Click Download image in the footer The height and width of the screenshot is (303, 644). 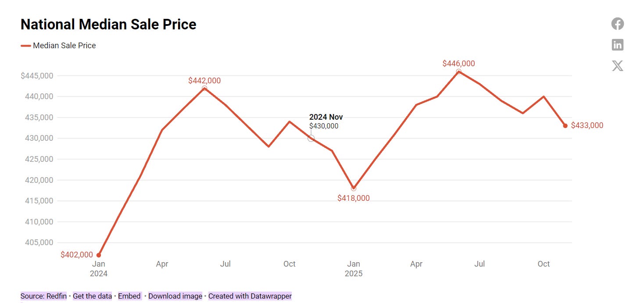[175, 296]
